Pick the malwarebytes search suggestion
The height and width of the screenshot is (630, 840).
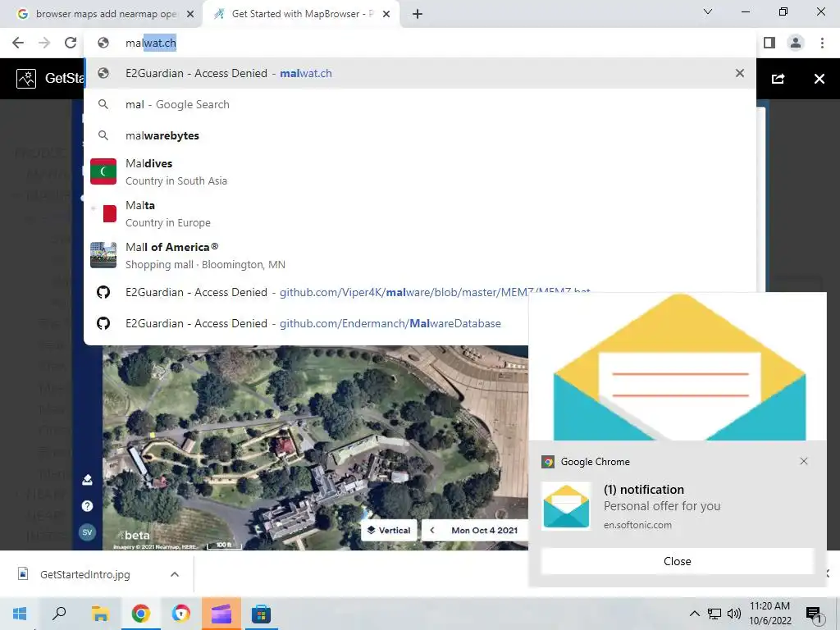(x=420, y=135)
